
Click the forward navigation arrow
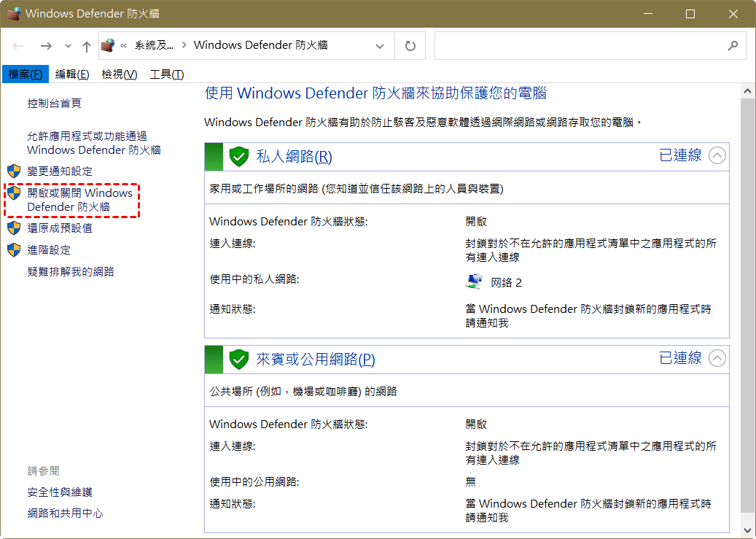click(46, 45)
